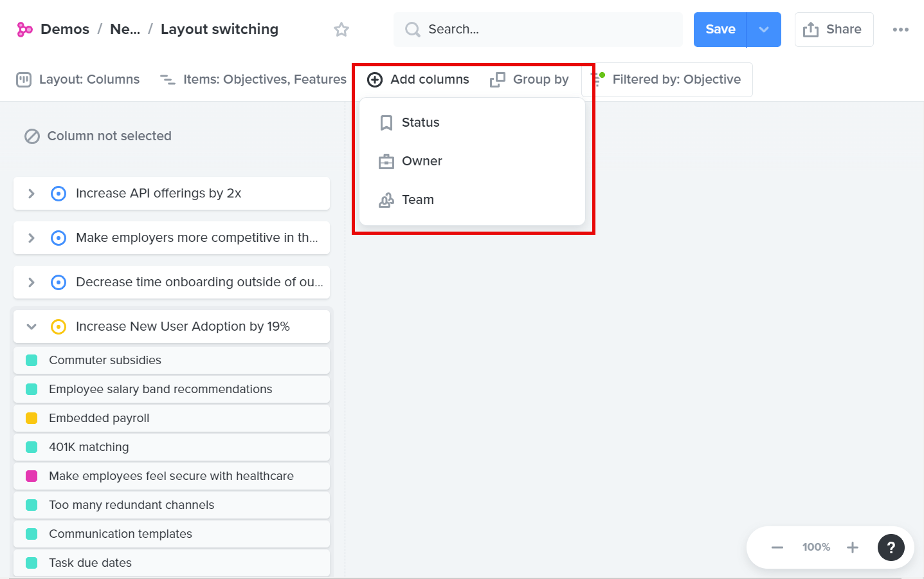Image resolution: width=924 pixels, height=579 pixels.
Task: Click the zoom in plus icon
Action: coord(853,547)
